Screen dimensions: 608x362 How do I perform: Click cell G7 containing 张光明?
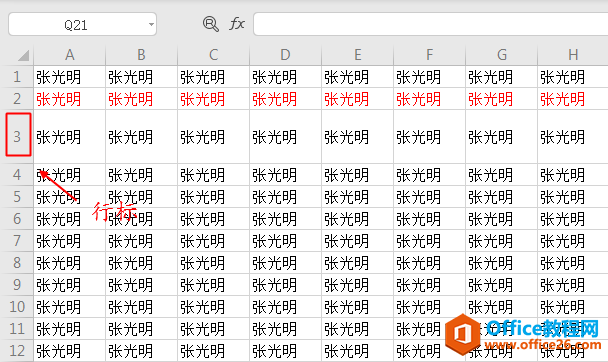[x=502, y=241]
